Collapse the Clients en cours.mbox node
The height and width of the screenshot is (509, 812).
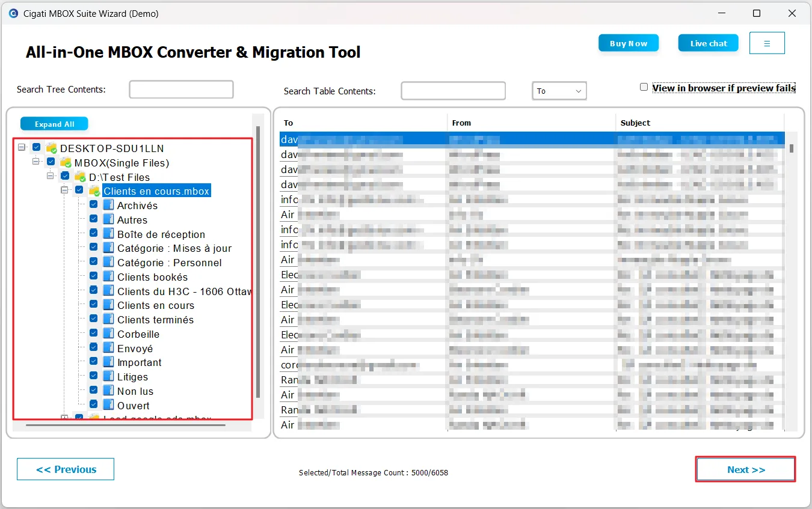tap(65, 190)
